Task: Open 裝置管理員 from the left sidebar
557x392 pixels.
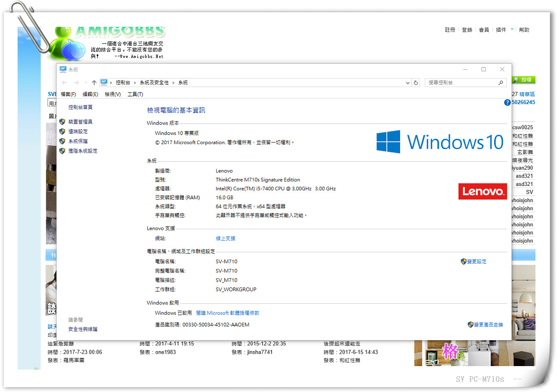Action: (80, 122)
